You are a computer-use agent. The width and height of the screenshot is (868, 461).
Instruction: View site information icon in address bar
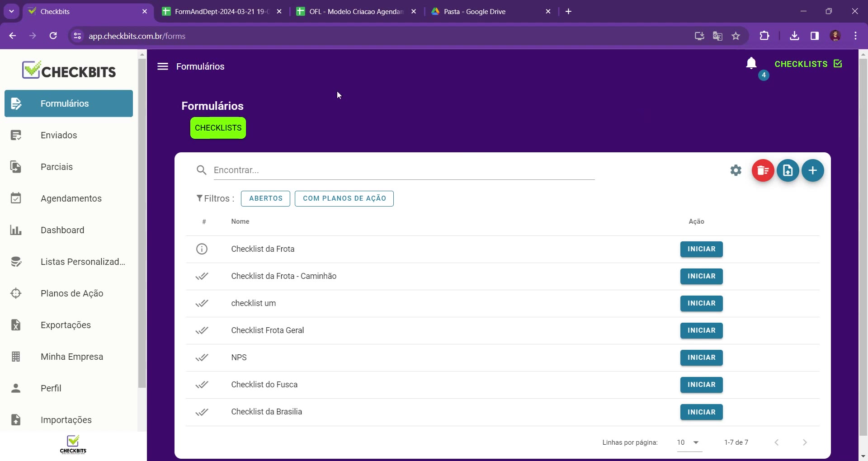[77, 36]
